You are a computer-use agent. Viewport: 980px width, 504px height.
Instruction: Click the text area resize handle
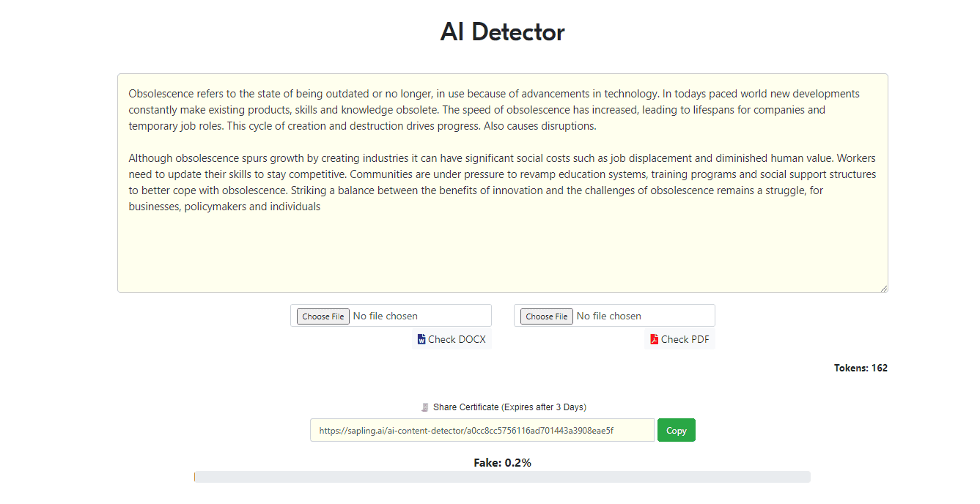(x=883, y=288)
